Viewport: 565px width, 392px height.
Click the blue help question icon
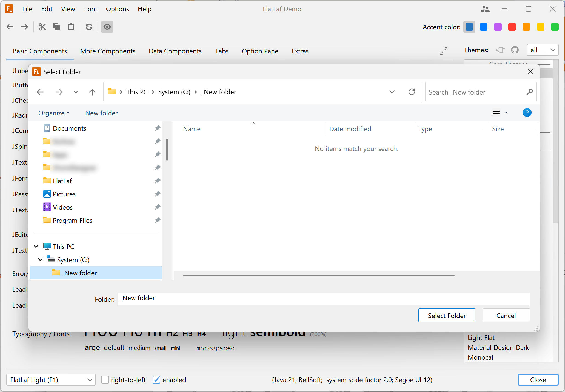coord(527,113)
